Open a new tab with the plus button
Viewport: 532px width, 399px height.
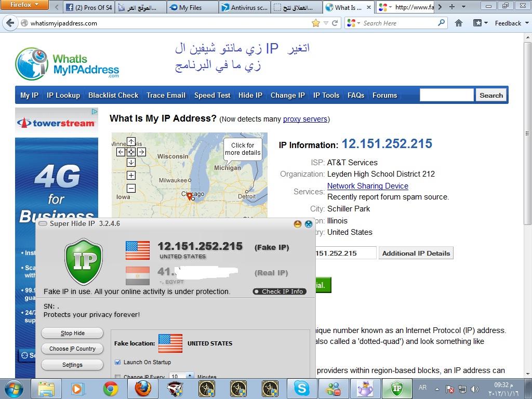(x=452, y=7)
